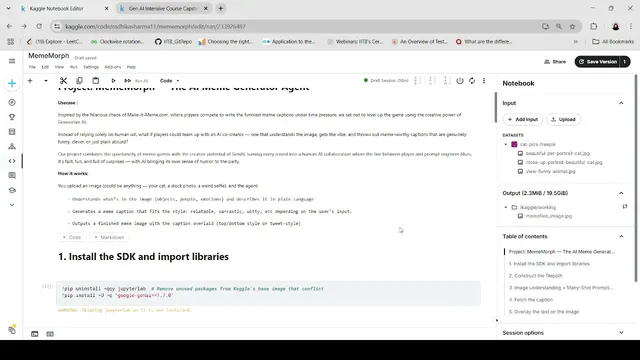
Task: Click the Upload button
Action: point(563,119)
